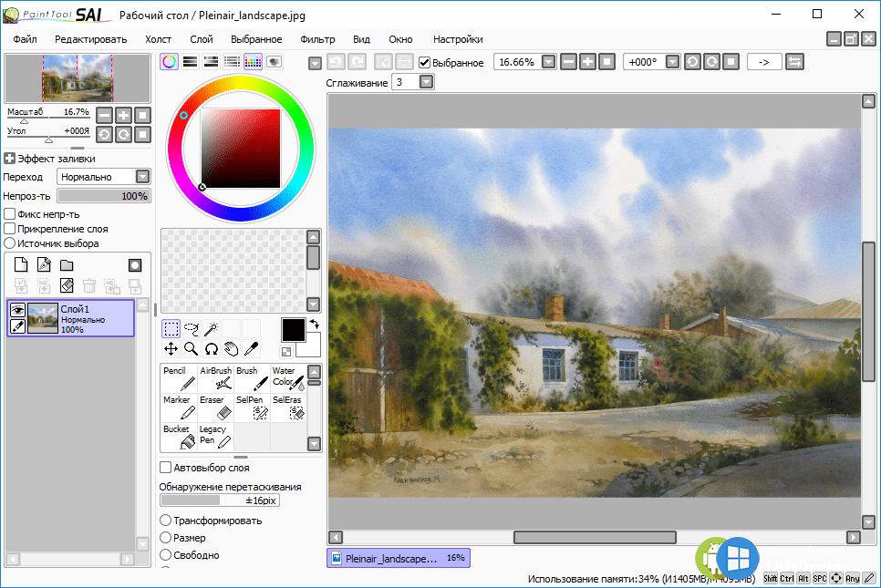Click the black foreground color swatch
This screenshot has height=588, width=881.
tap(294, 330)
